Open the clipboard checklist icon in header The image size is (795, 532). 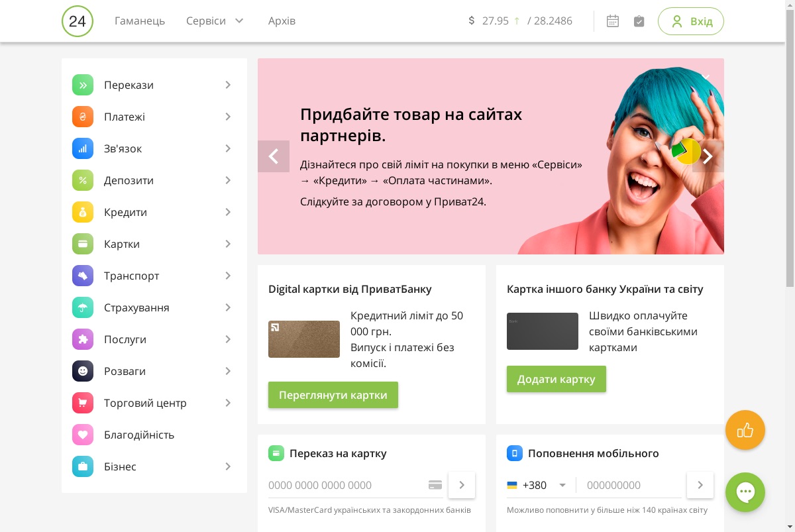pos(639,21)
